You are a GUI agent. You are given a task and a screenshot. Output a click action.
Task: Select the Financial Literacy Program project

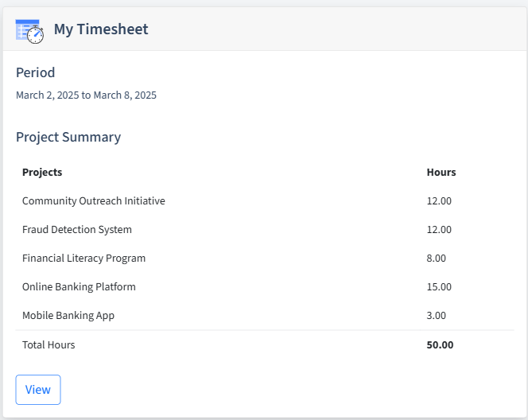click(x=83, y=258)
